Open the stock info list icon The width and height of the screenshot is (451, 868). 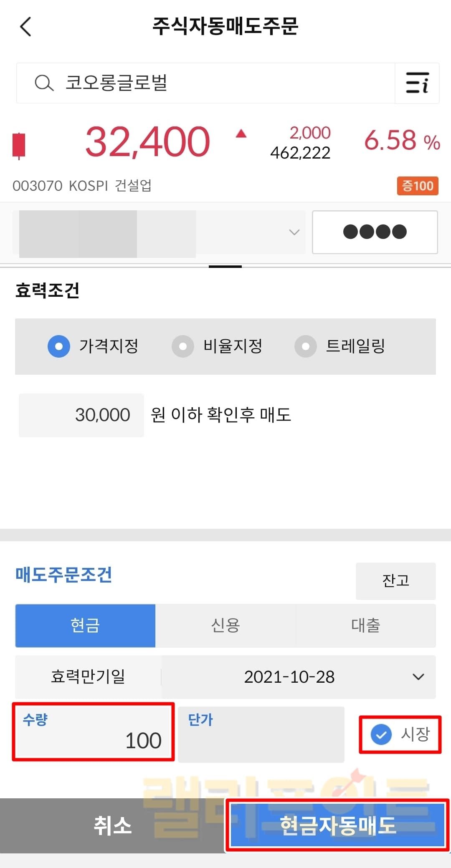click(417, 83)
